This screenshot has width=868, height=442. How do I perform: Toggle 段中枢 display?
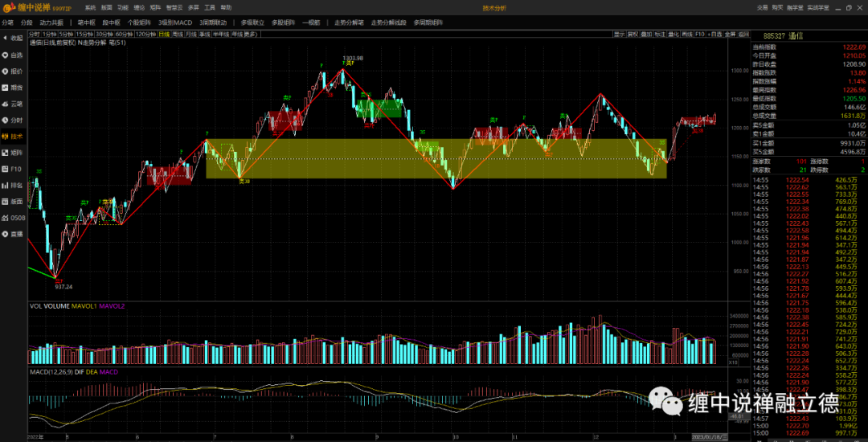[111, 23]
